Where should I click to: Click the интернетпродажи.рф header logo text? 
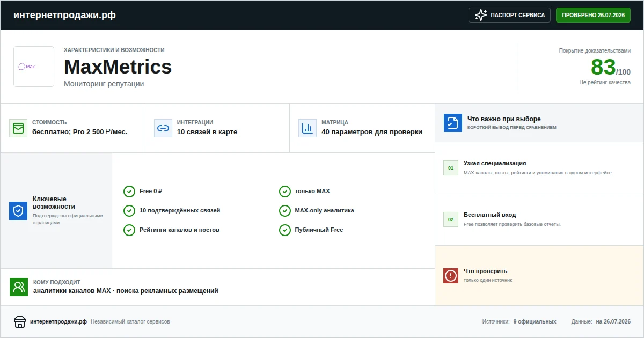click(x=64, y=15)
